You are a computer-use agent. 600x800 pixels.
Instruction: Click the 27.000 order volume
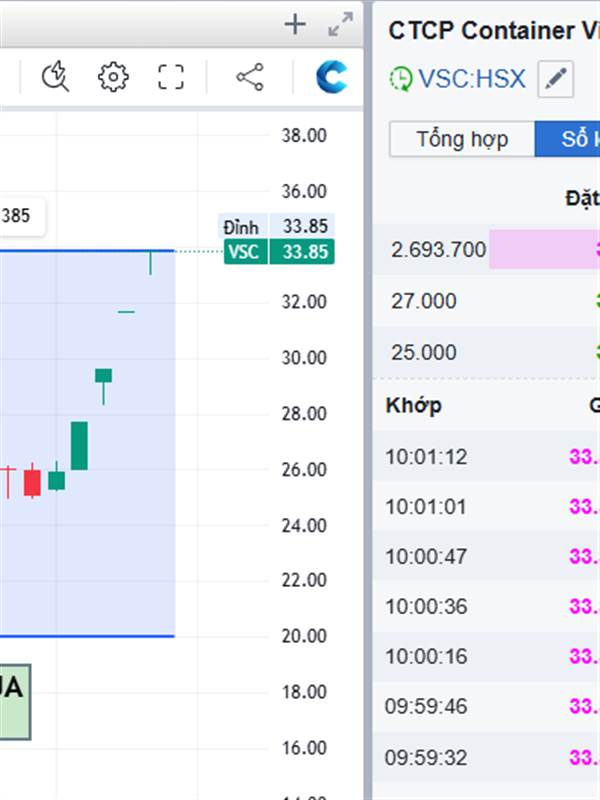coord(423,301)
